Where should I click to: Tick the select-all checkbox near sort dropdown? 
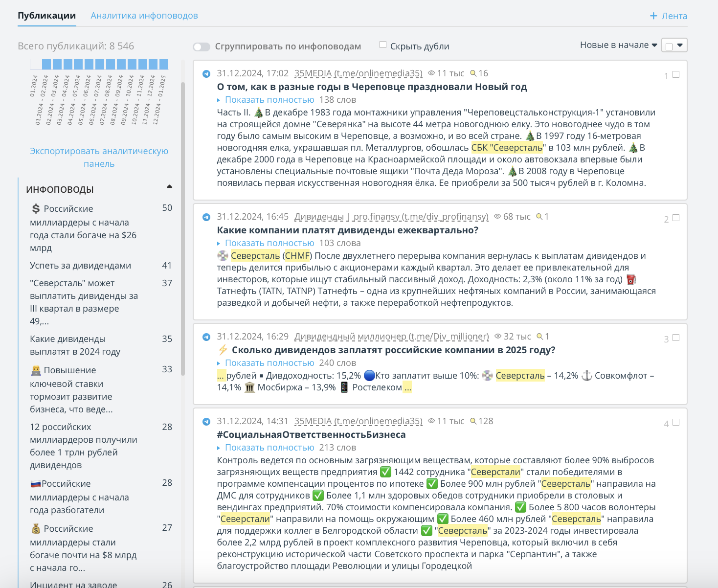click(669, 46)
